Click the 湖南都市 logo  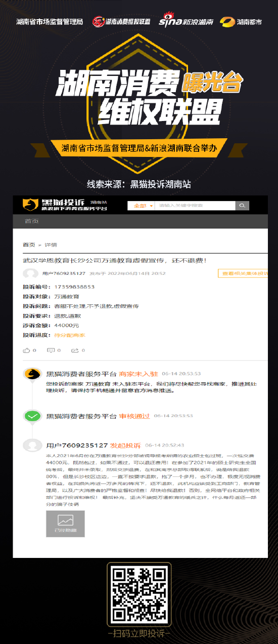coord(241,22)
